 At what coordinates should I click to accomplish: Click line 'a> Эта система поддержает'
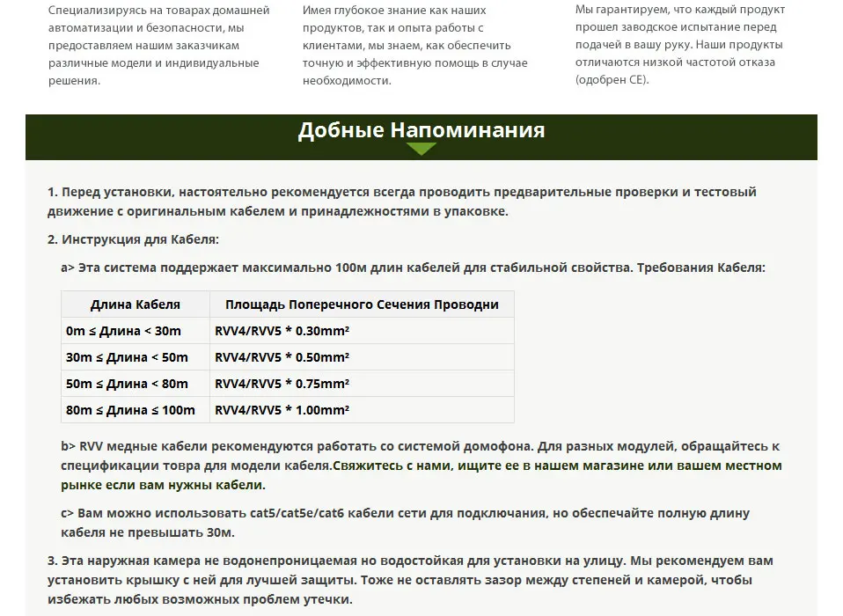point(413,268)
